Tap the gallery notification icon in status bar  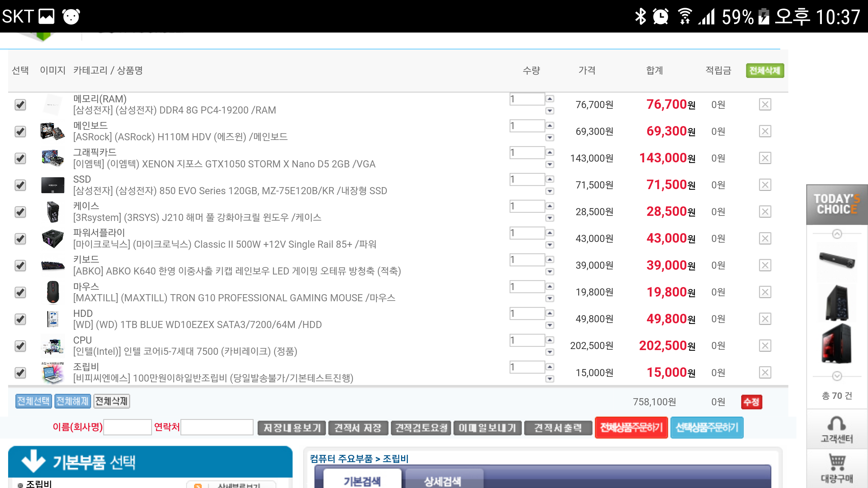(46, 16)
